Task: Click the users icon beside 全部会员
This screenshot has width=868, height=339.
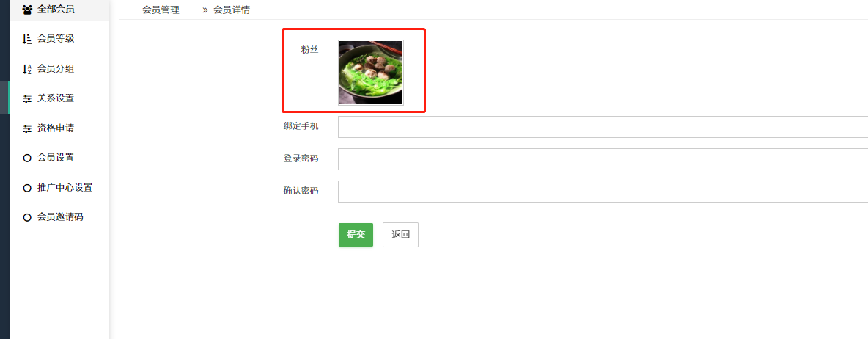Action: pos(27,10)
